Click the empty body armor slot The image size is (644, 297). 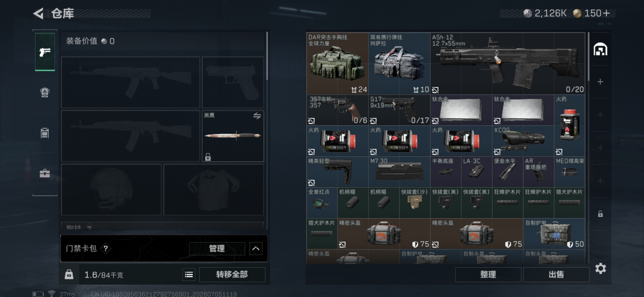click(x=213, y=189)
